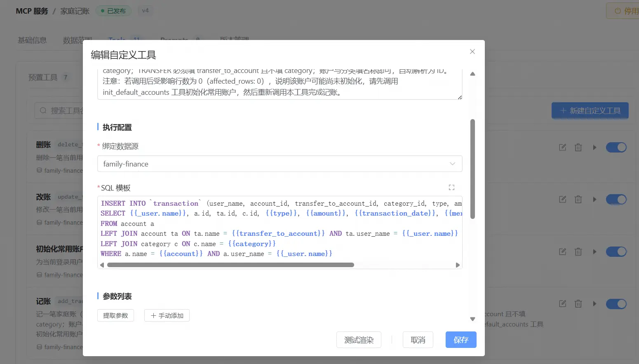Click the dialog scroll-down arrow
The image size is (639, 364).
472,319
